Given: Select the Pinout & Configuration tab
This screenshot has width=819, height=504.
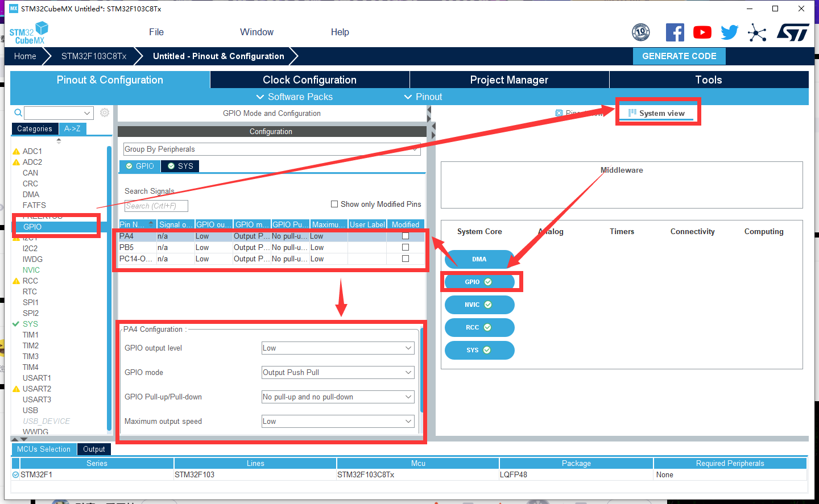Looking at the screenshot, I should click(110, 80).
